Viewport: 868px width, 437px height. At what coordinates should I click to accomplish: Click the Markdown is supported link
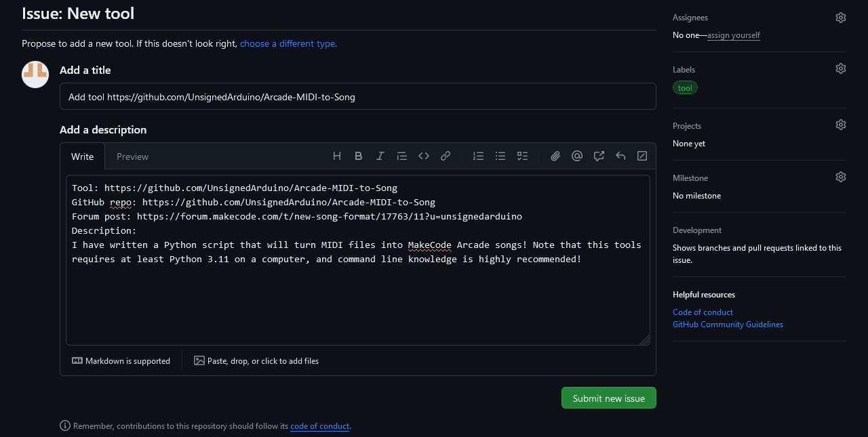(121, 361)
